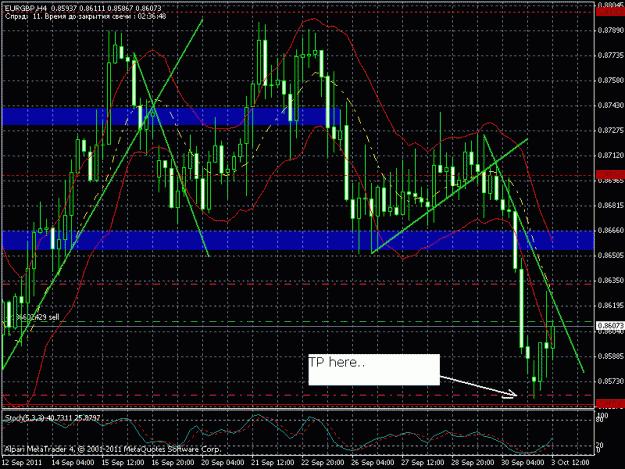625x469 pixels.
Task: Click the 0.87120 price axis label
Action: 610,155
